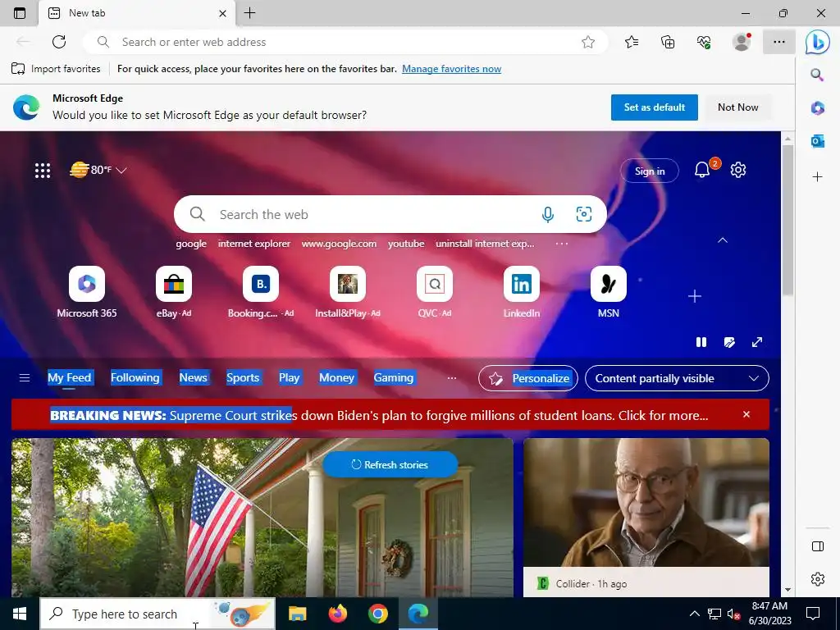The image size is (840, 630).
Task: Click Refresh stories button
Action: tap(390, 465)
